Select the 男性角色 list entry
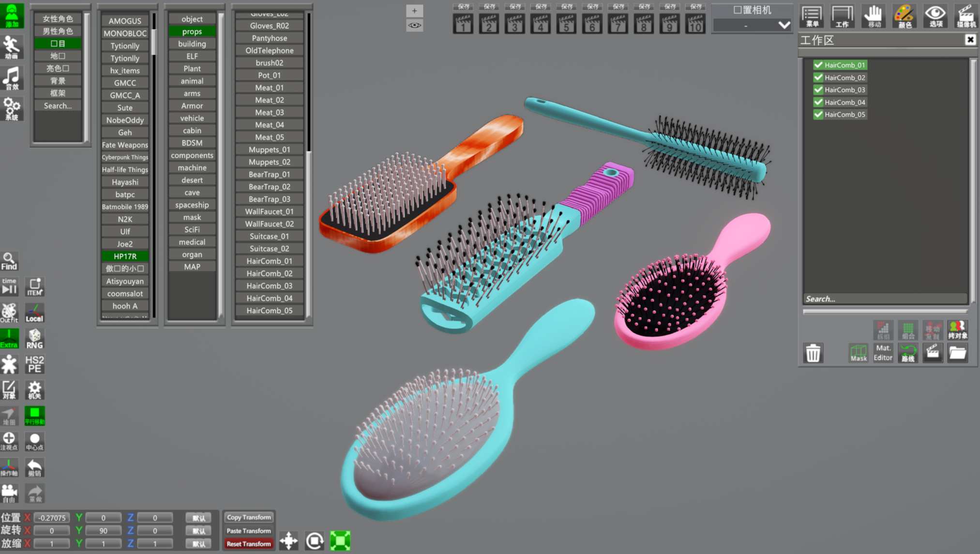Image resolution: width=980 pixels, height=554 pixels. [x=58, y=31]
